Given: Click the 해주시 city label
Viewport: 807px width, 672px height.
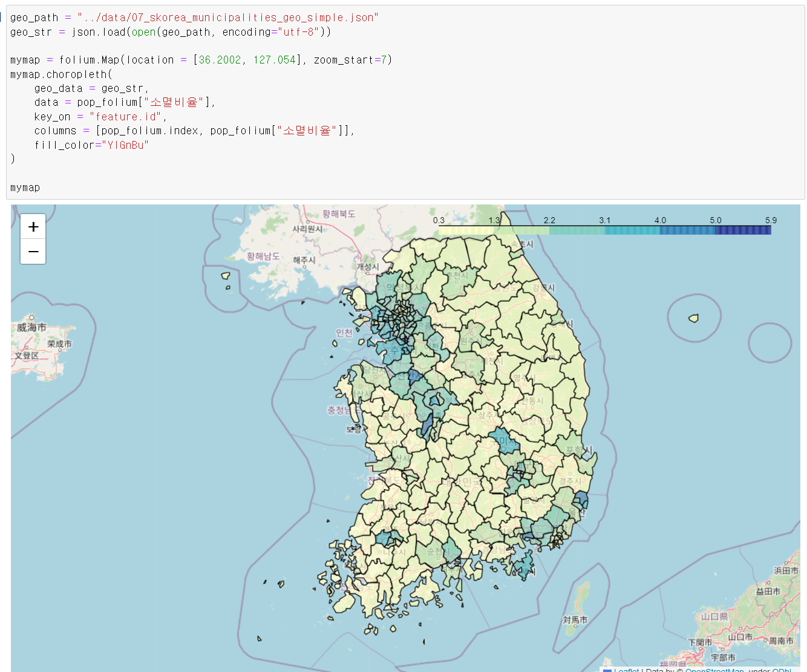Looking at the screenshot, I should (304, 260).
